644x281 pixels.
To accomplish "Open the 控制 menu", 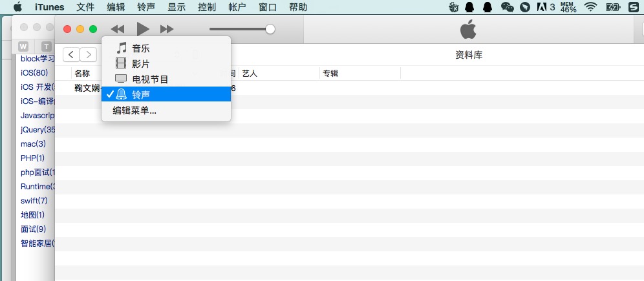I will (207, 7).
